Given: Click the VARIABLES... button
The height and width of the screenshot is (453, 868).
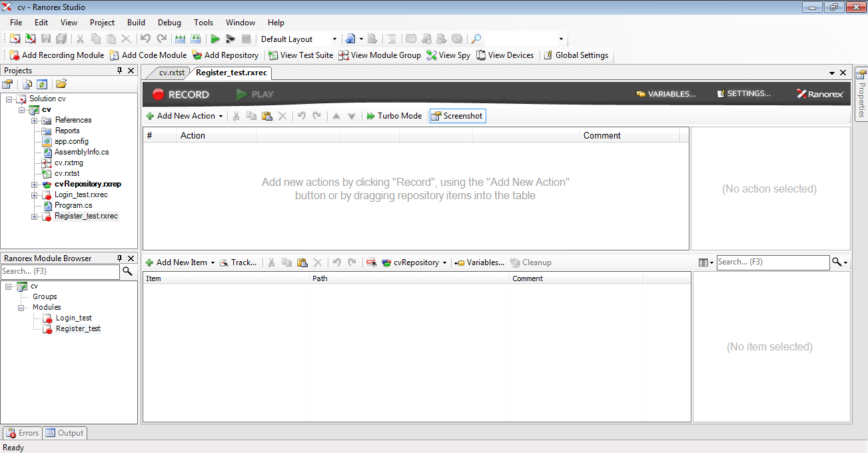Looking at the screenshot, I should (666, 94).
